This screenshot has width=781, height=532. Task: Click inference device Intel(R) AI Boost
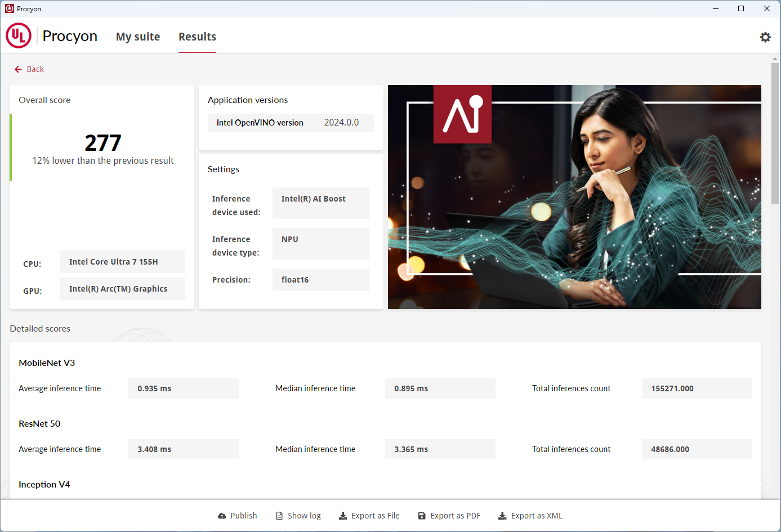321,203
